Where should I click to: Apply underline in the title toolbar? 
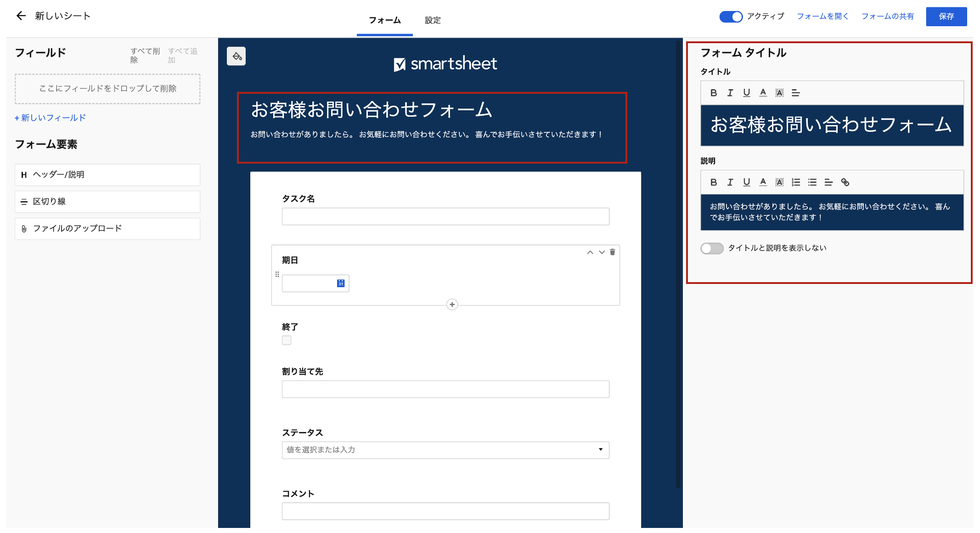click(746, 93)
